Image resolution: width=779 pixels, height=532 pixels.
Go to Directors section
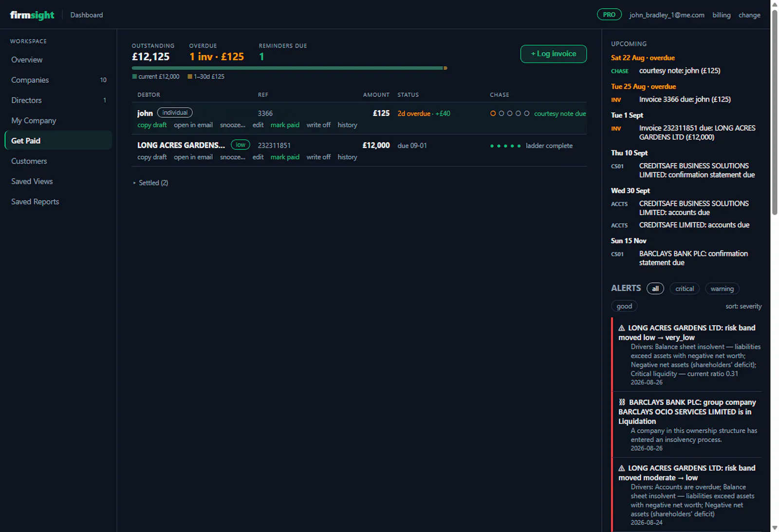[x=58, y=100]
